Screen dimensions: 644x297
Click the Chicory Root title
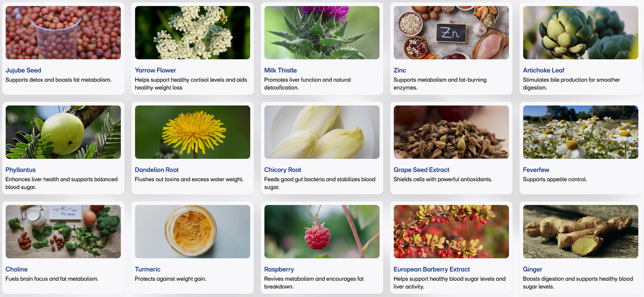pyautogui.click(x=283, y=170)
